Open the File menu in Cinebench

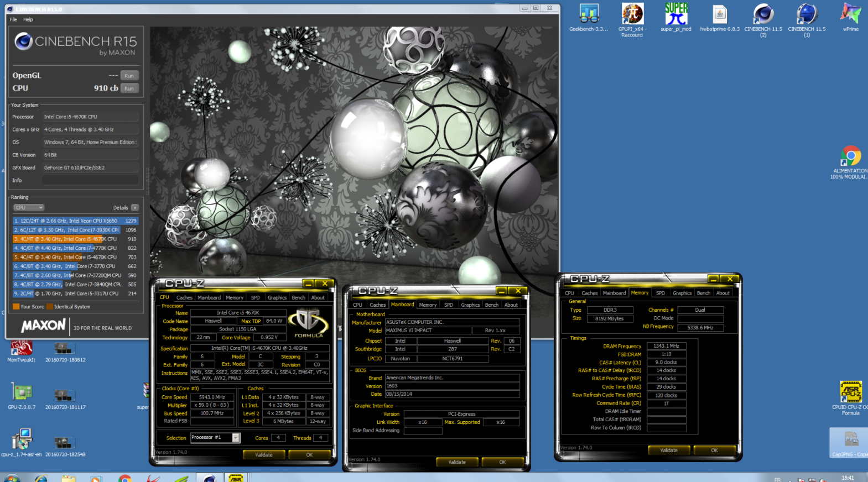[13, 19]
